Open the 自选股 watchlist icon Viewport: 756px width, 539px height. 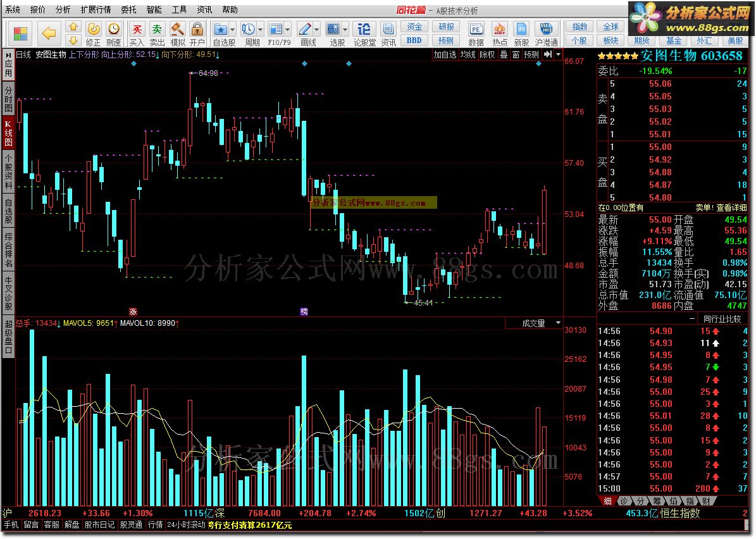[221, 29]
